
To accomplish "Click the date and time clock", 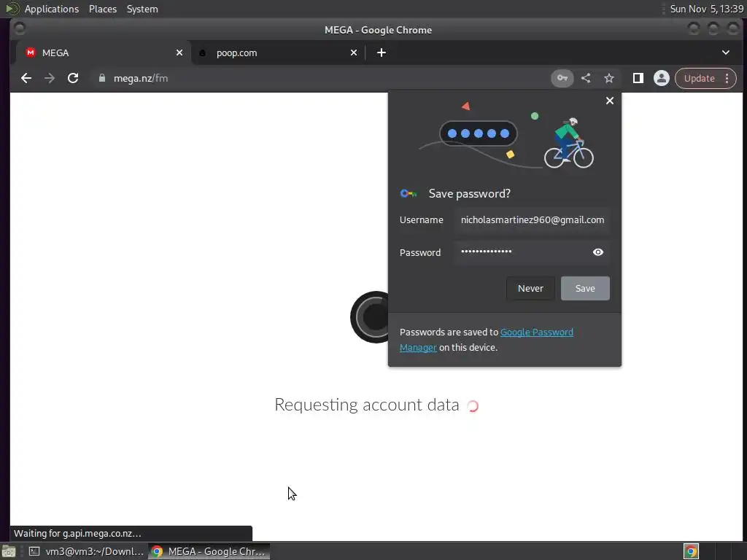I will coord(706,9).
